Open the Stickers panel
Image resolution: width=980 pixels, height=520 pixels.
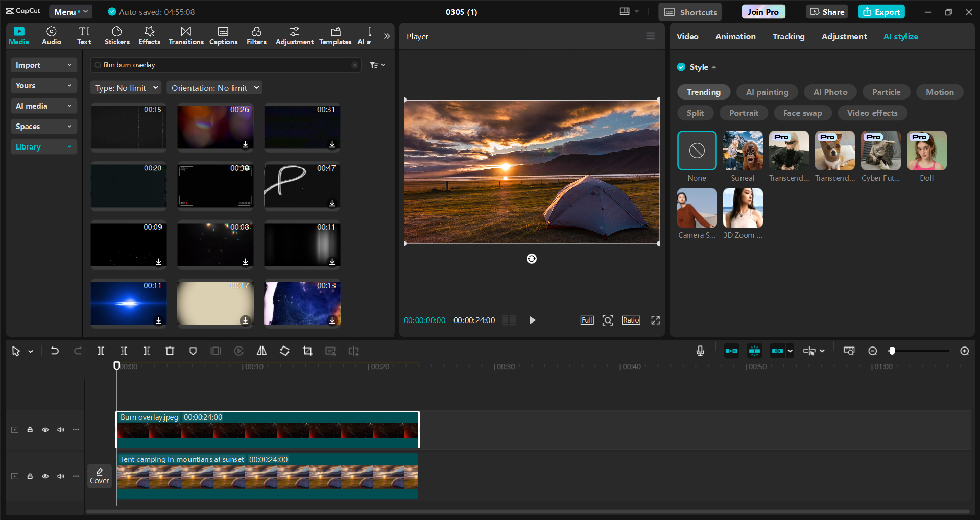tap(117, 36)
